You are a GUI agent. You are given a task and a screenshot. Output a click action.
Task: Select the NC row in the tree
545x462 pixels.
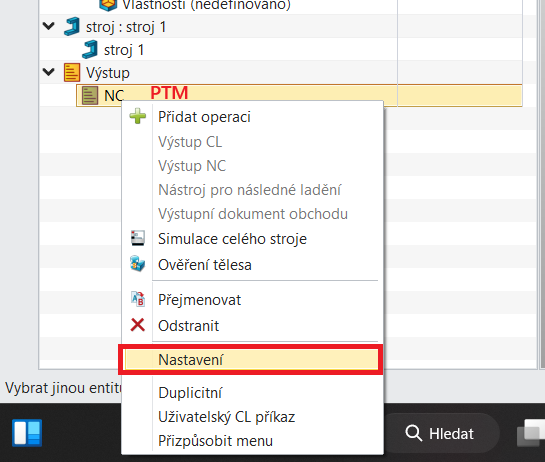299,95
